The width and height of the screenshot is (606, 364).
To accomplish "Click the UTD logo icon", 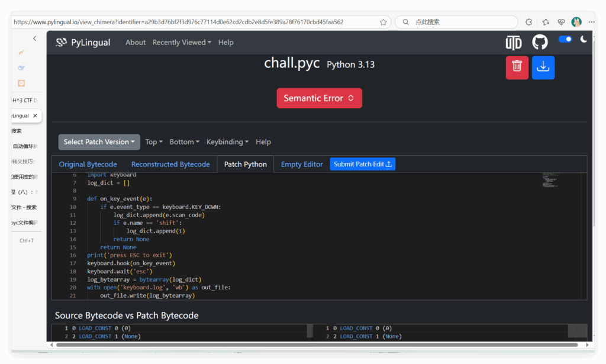I will (513, 42).
